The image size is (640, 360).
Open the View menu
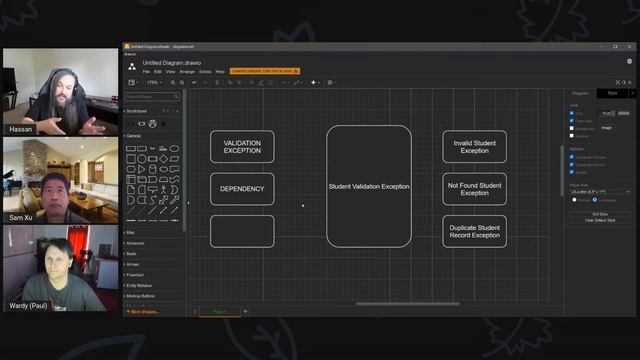pos(171,72)
